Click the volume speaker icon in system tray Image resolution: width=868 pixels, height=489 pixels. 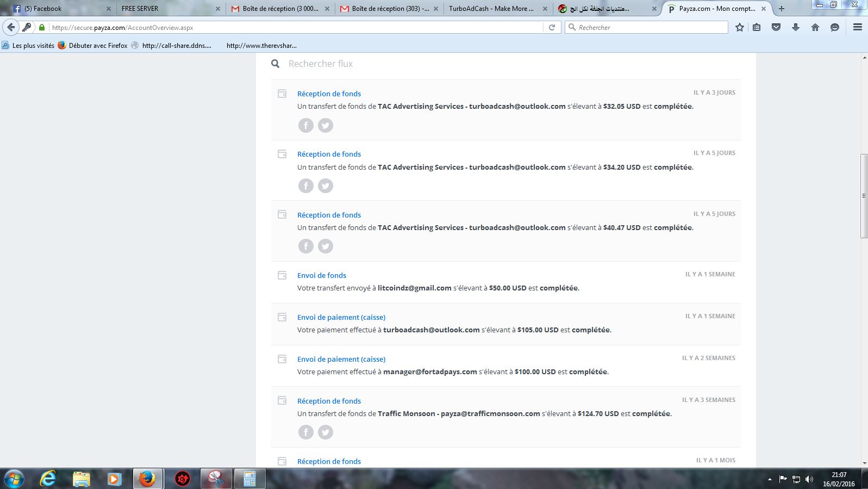coord(809,479)
